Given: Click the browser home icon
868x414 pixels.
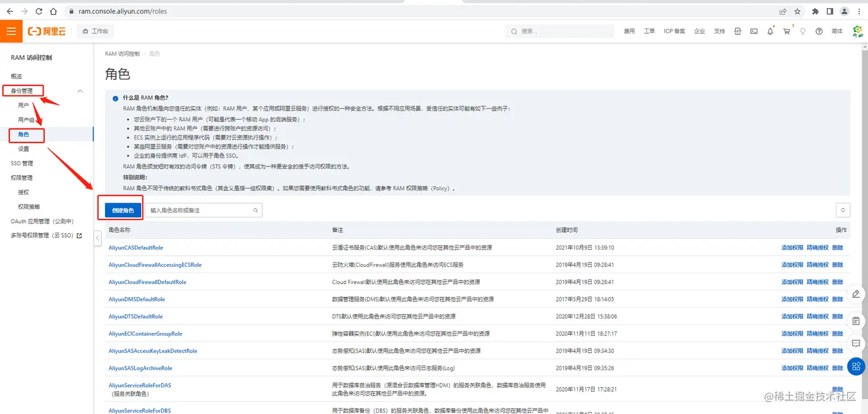Looking at the screenshot, I should click(x=53, y=11).
